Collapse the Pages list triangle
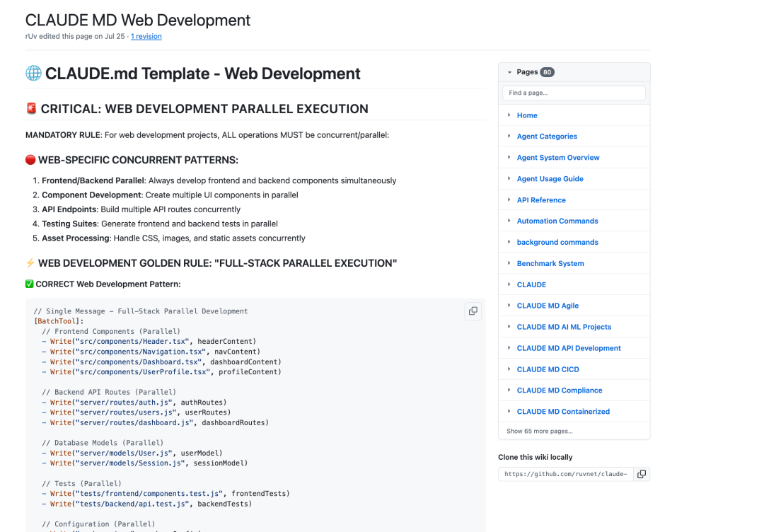This screenshot has height=532, width=764. point(509,72)
